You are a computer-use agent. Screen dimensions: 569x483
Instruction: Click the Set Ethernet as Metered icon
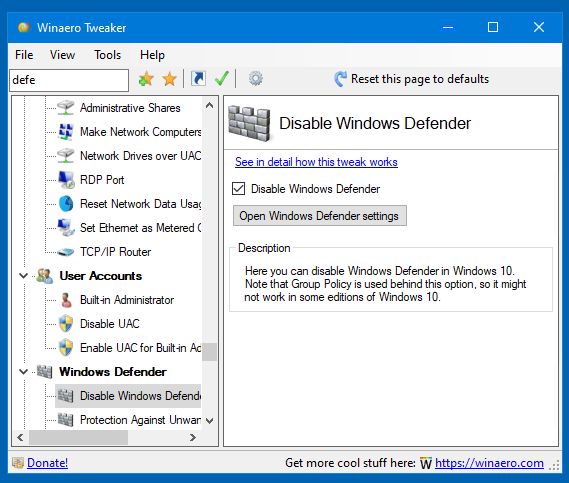pyautogui.click(x=66, y=228)
